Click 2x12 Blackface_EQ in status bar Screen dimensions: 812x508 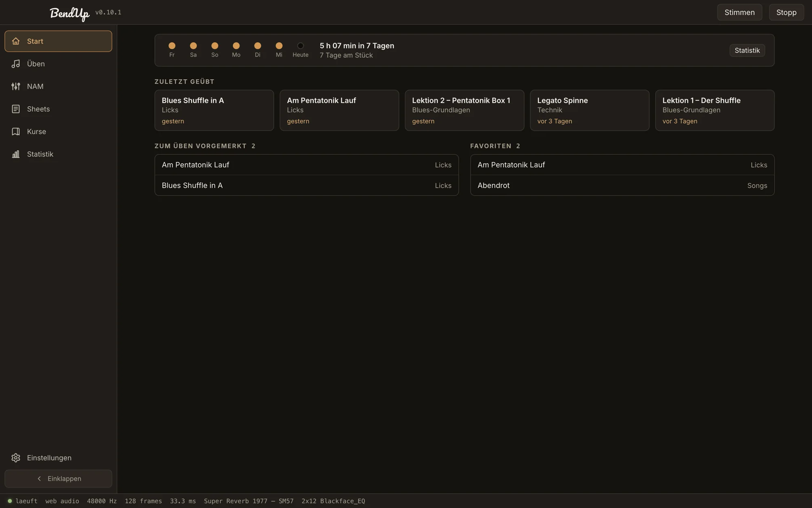pos(333,501)
